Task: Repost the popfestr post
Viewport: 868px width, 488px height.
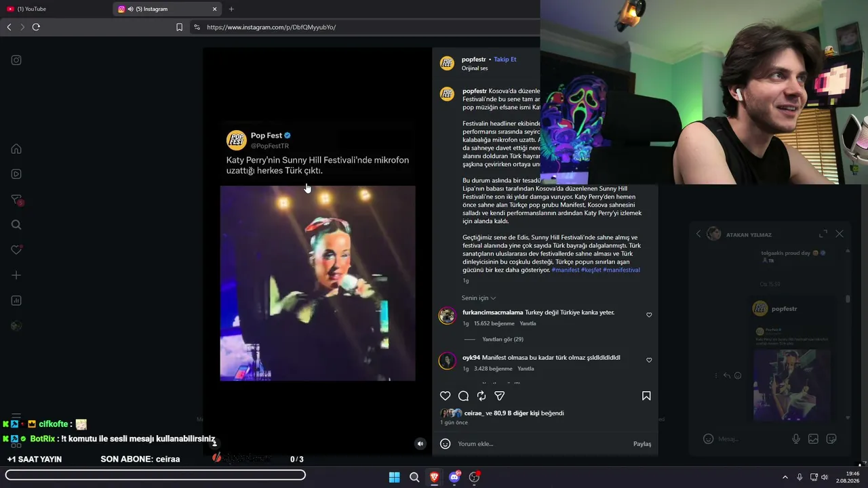Action: 481,396
